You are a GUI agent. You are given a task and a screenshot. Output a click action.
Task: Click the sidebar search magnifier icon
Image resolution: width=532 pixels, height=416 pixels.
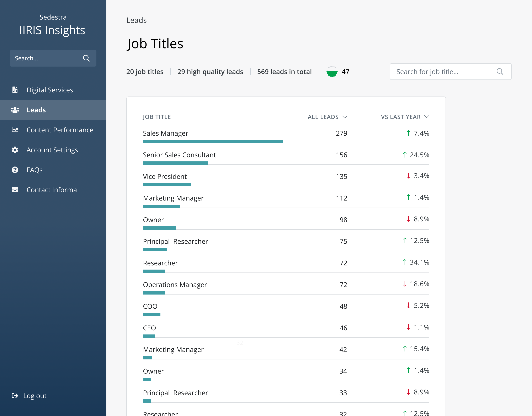click(x=86, y=58)
